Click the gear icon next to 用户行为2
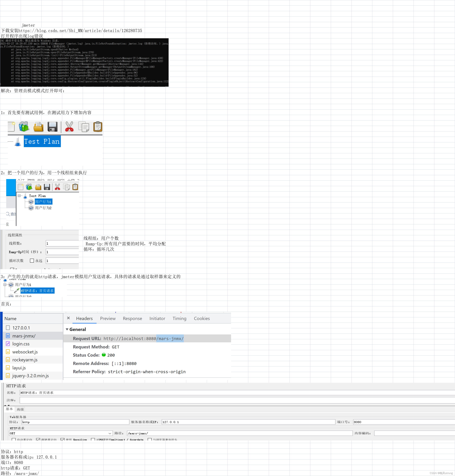The image size is (455, 476). [x=31, y=208]
